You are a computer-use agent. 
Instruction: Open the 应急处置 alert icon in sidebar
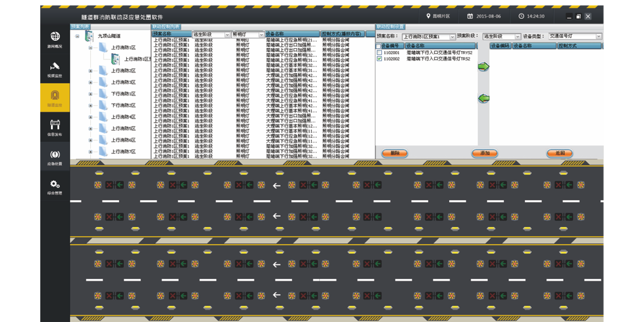point(55,155)
